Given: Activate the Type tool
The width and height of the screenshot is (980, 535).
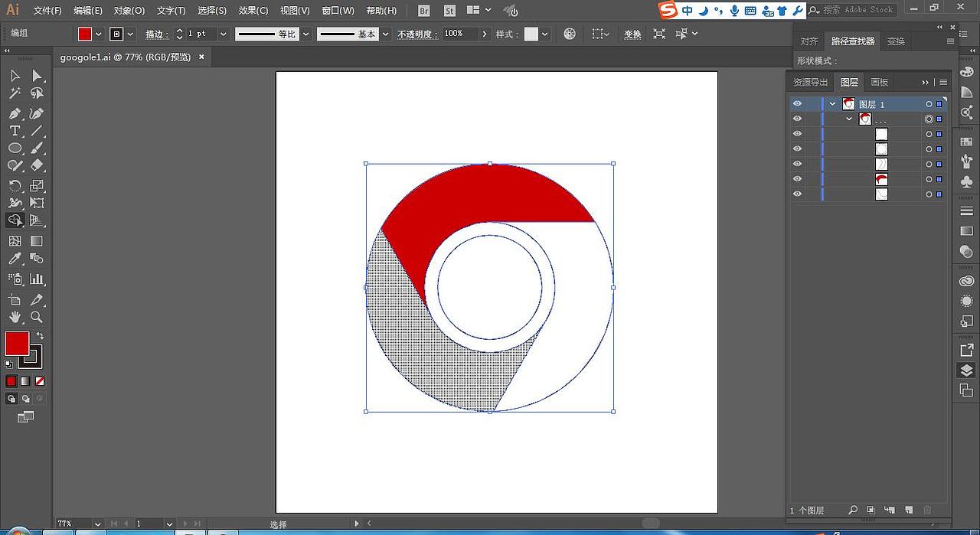Looking at the screenshot, I should tap(15, 130).
